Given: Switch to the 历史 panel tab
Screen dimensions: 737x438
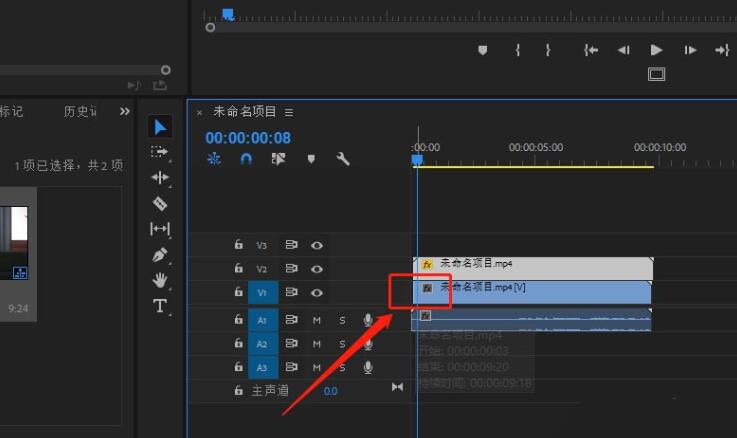Looking at the screenshot, I should (x=79, y=111).
